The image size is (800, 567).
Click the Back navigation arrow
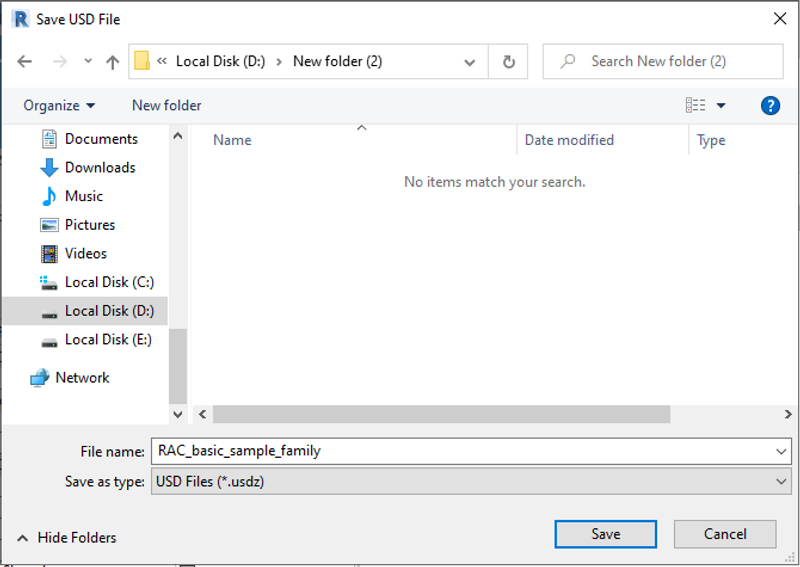(x=24, y=62)
